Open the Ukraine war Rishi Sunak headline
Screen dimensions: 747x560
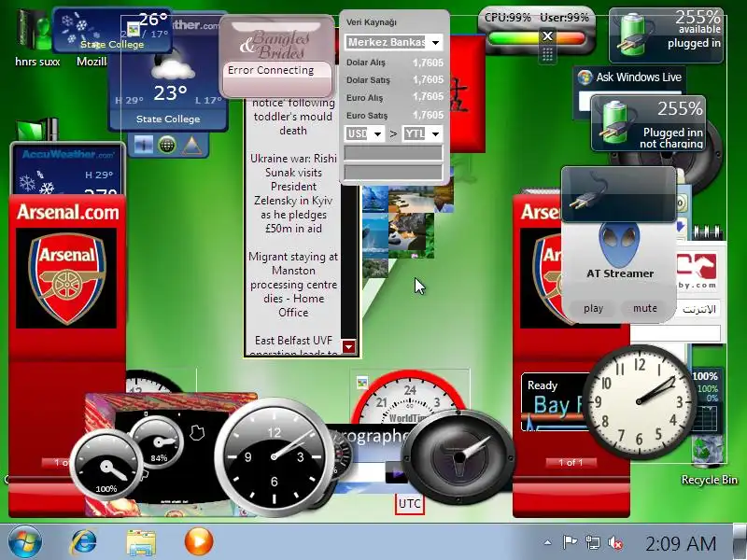pos(293,193)
